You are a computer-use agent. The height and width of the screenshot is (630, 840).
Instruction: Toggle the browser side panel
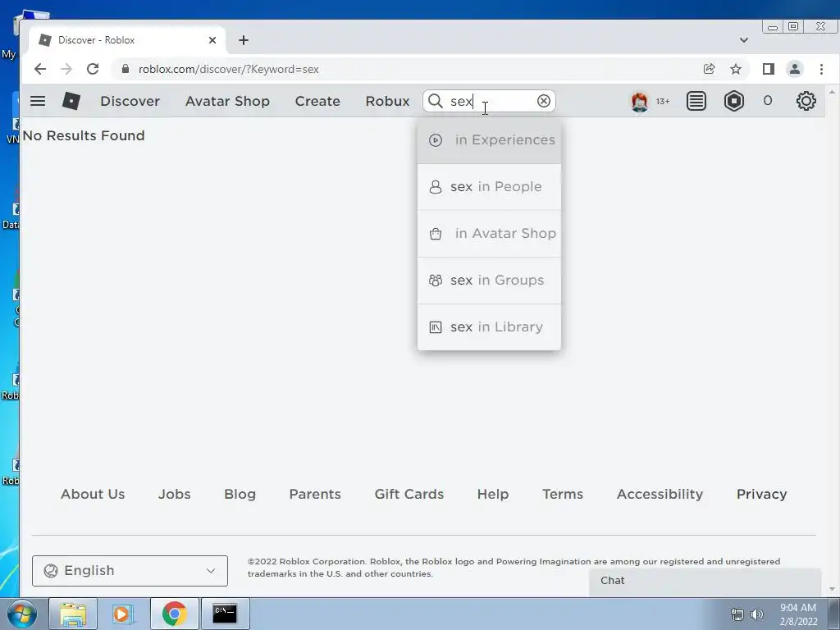(768, 69)
